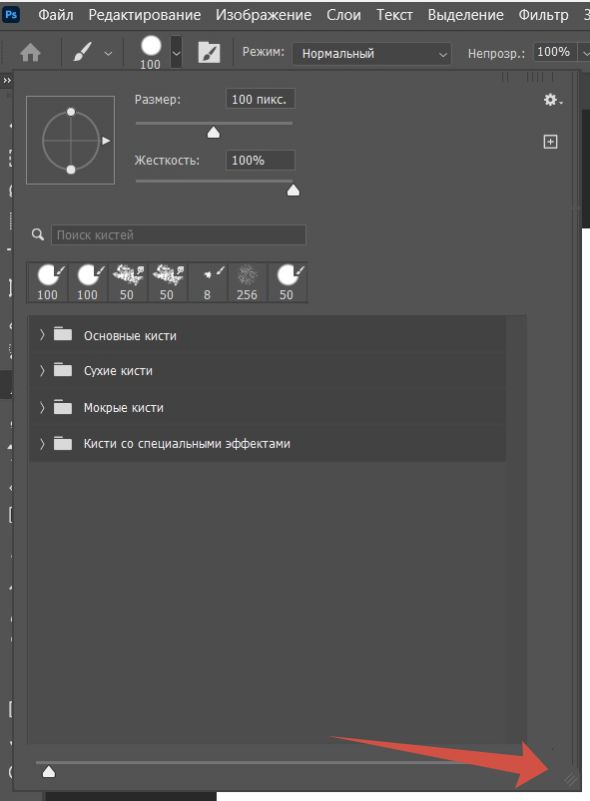
Task: Open the brush settings panel icon
Action: [x=209, y=53]
